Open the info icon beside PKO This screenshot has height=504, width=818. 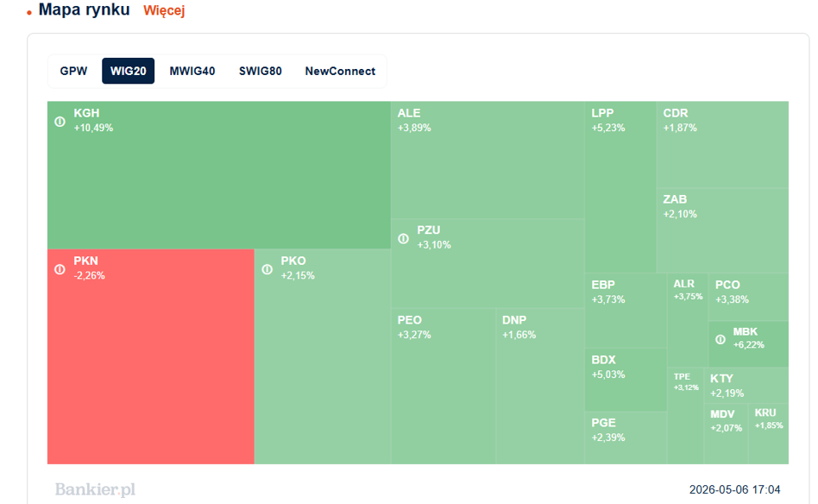tap(267, 269)
